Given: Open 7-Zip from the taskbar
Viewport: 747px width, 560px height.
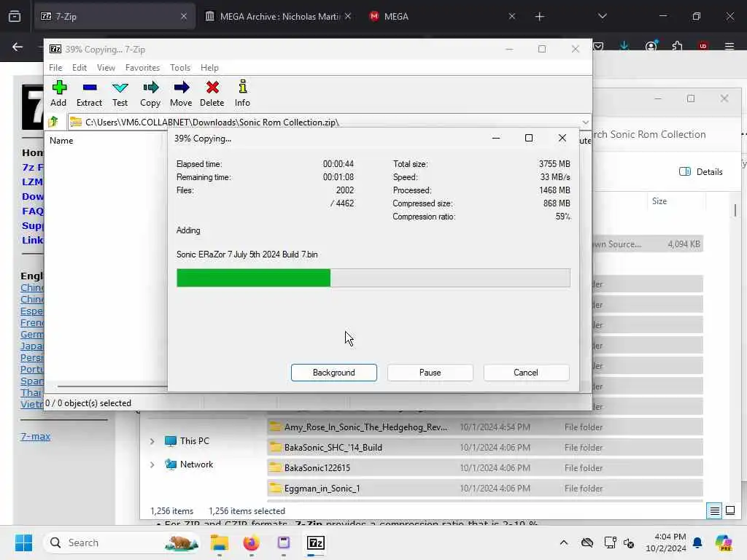Looking at the screenshot, I should 316,542.
